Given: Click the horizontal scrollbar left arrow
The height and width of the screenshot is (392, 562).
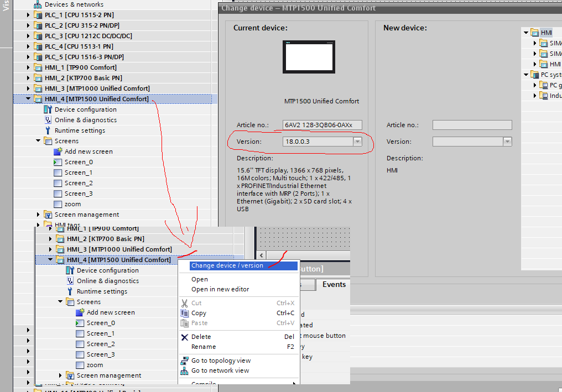Looking at the screenshot, I should tap(262, 255).
